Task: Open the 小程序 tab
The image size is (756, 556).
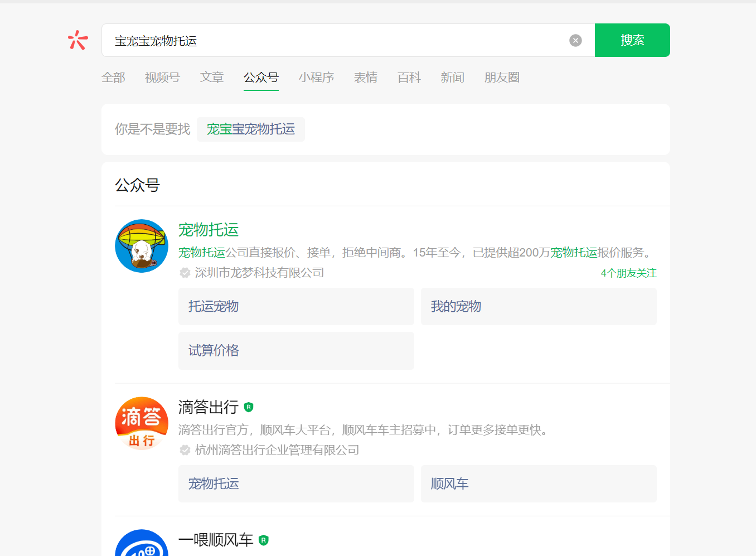Action: tap(316, 78)
